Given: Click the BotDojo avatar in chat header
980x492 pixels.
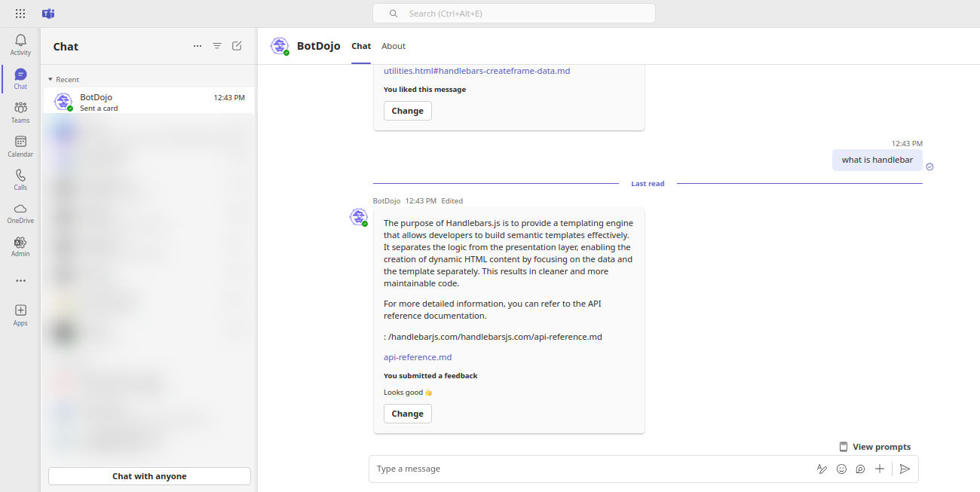Looking at the screenshot, I should (280, 46).
